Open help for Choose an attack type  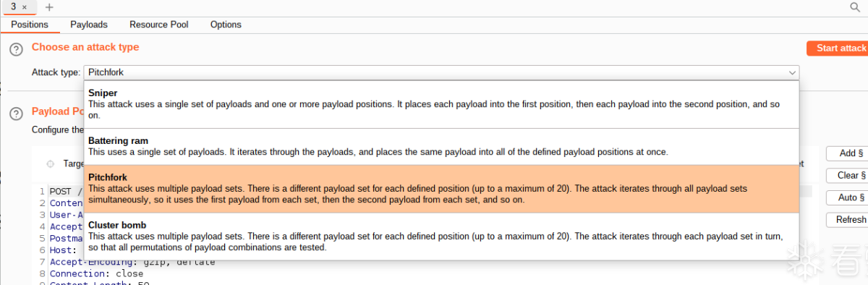[16, 49]
